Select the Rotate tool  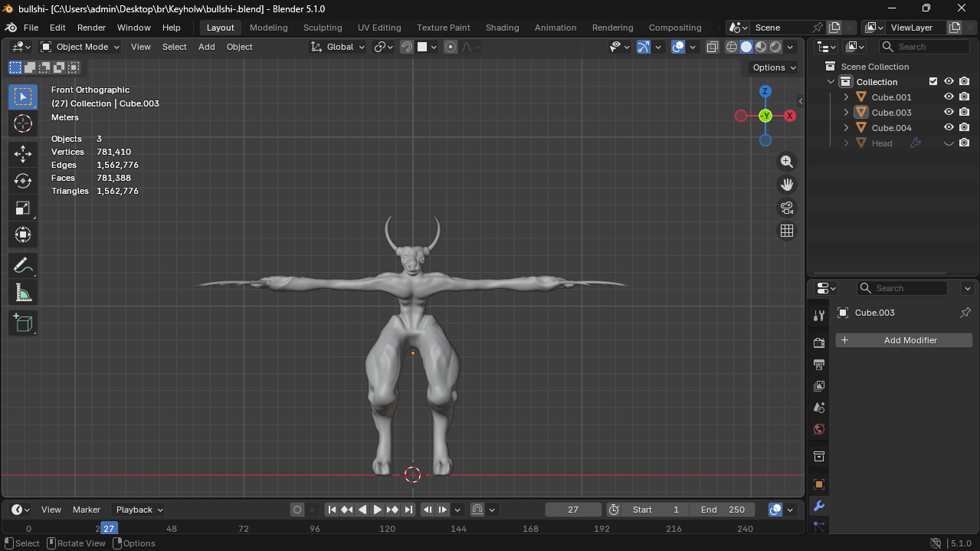point(23,181)
